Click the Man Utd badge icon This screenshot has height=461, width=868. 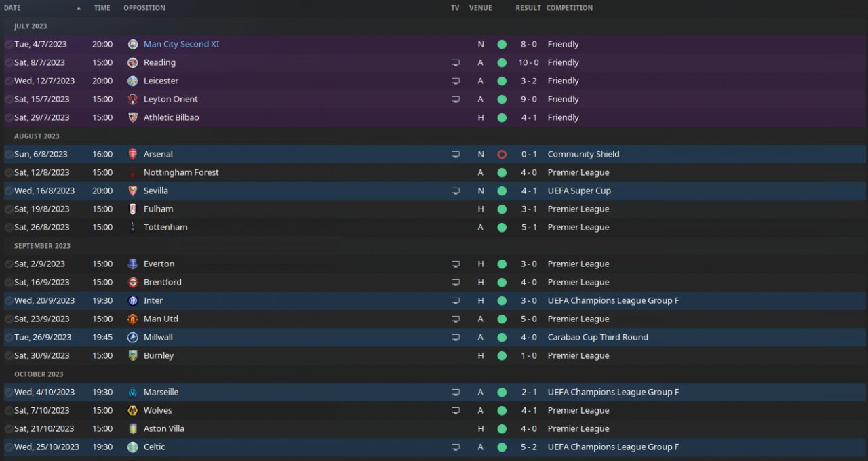pyautogui.click(x=133, y=319)
